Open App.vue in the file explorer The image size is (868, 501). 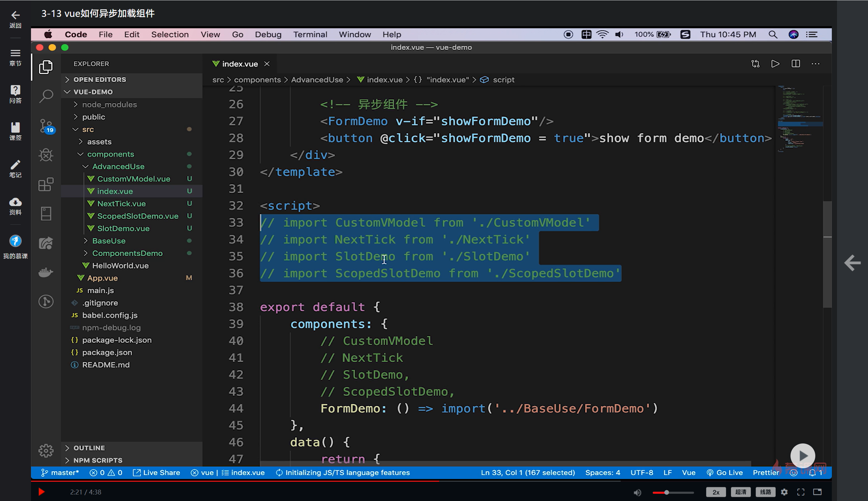pyautogui.click(x=102, y=278)
